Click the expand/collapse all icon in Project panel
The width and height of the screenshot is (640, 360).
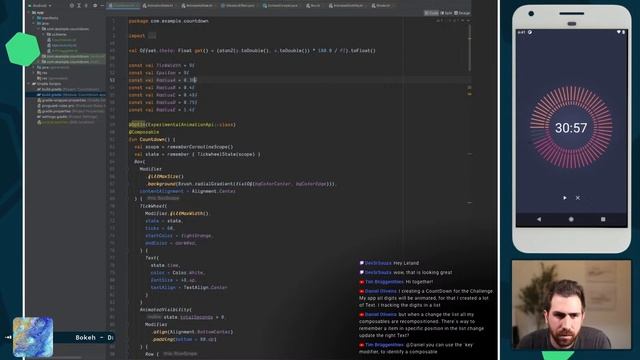(x=79, y=6)
